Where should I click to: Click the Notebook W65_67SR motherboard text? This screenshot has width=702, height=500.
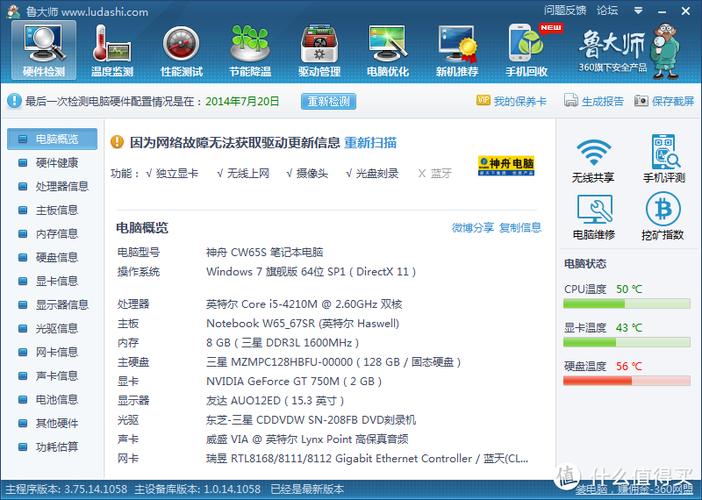point(303,324)
